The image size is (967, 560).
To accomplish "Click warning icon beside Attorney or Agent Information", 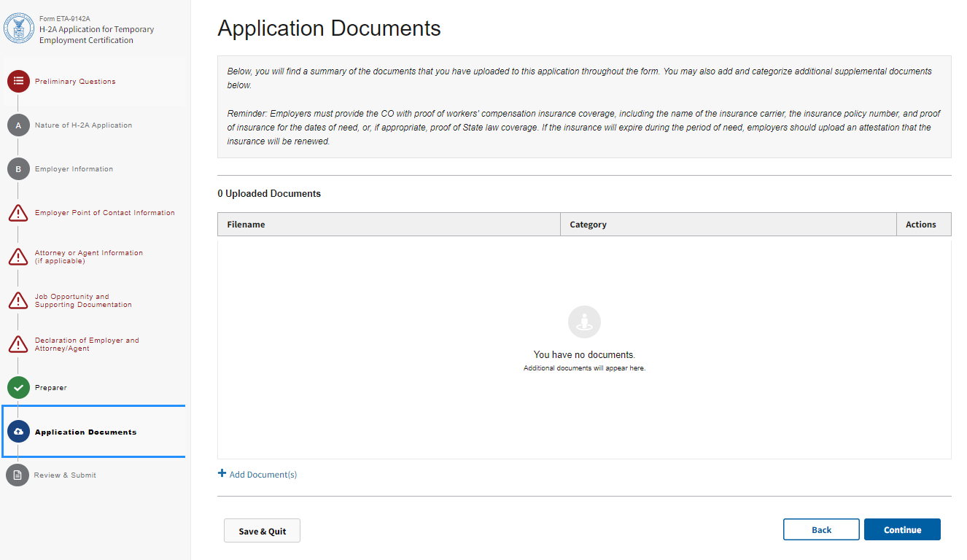I will pyautogui.click(x=18, y=257).
